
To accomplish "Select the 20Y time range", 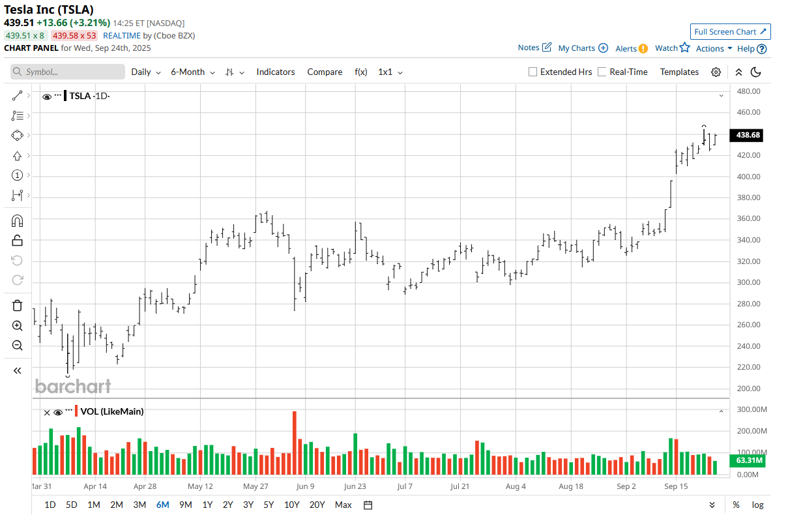I will [317, 505].
